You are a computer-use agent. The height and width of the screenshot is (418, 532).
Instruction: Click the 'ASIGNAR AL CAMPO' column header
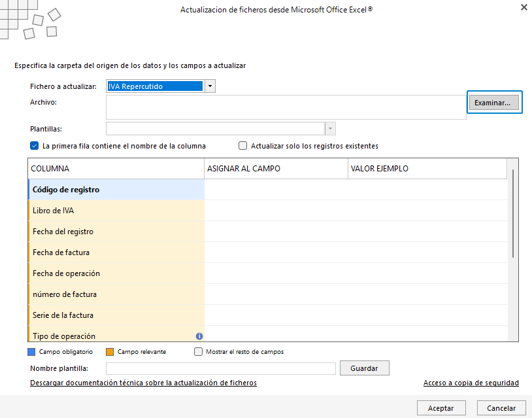(276, 168)
